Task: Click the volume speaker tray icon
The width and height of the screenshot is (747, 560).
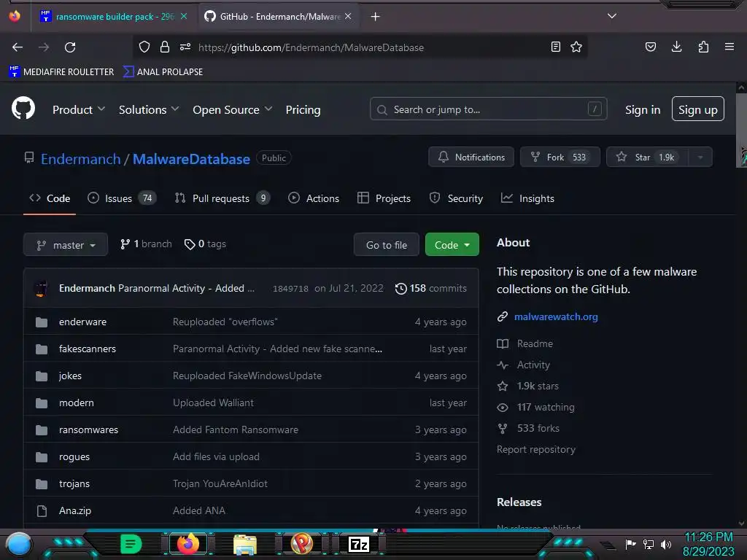Action: pyautogui.click(x=666, y=544)
